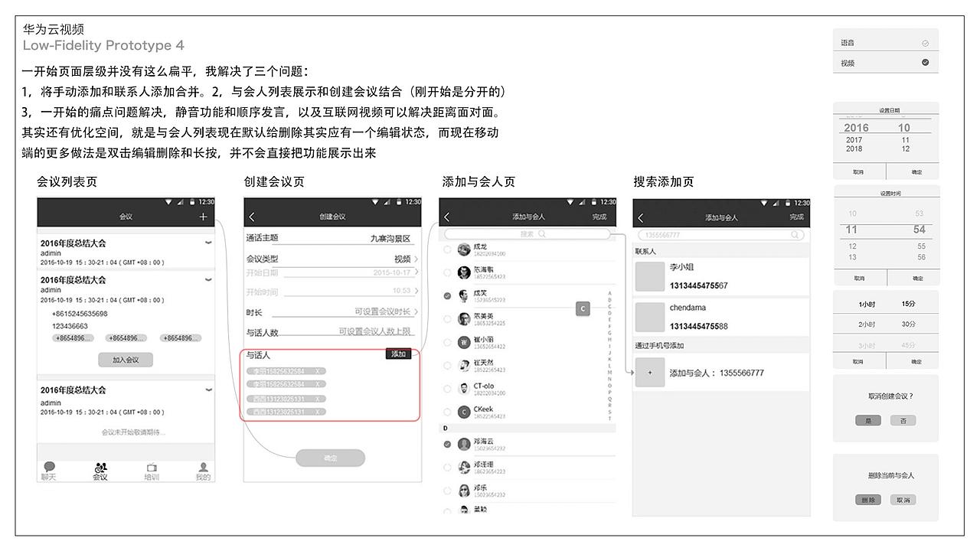Expand the meeting card showing 会议未开始敬请期待
Image resolution: width=980 pixels, height=551 pixels.
(208, 390)
